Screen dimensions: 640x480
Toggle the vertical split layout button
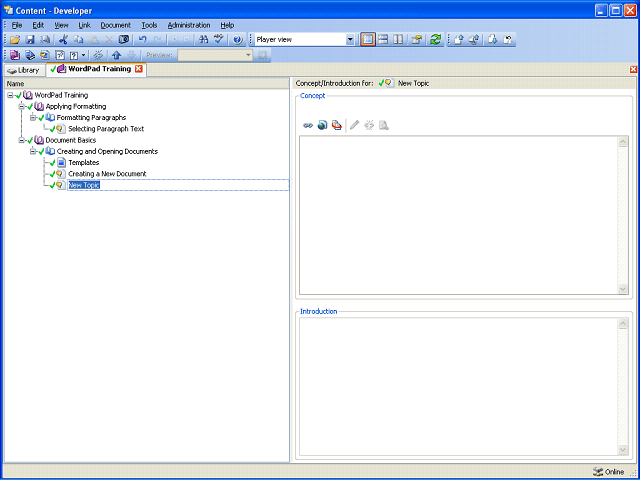398,40
